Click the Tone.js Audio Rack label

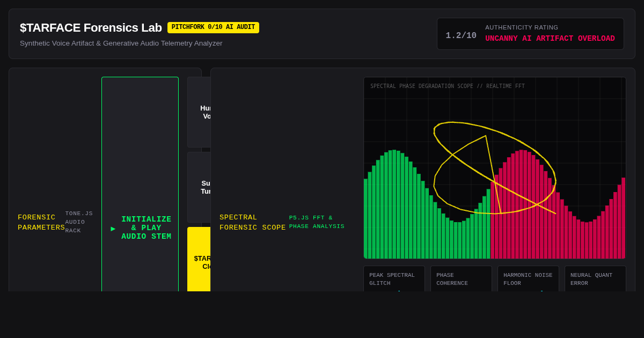point(79,222)
